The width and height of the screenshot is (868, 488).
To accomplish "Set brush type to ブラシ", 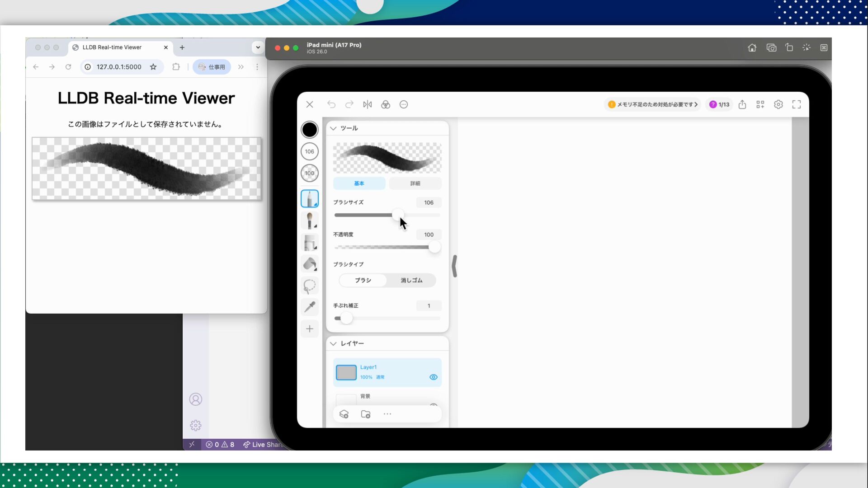I will click(x=363, y=280).
